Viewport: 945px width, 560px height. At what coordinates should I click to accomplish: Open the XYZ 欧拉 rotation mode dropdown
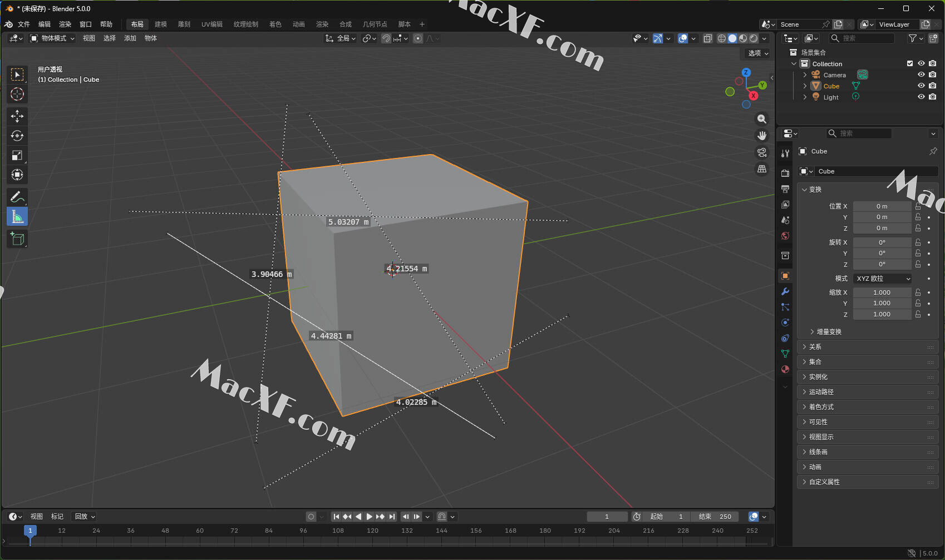tap(882, 279)
